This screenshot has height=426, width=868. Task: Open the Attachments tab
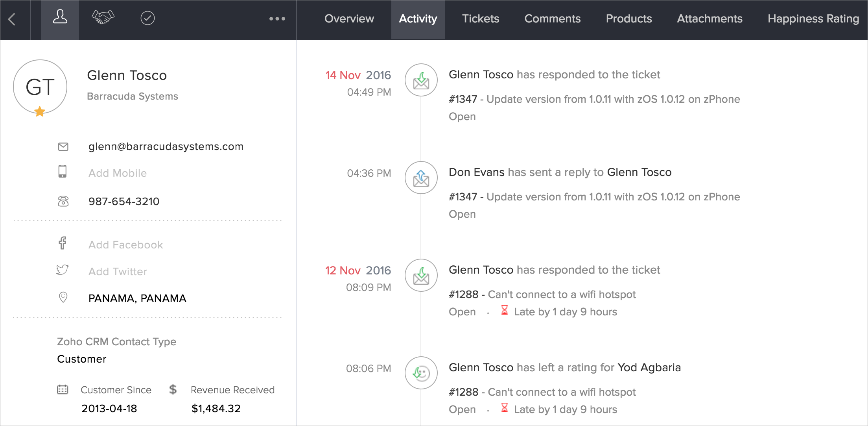tap(710, 19)
